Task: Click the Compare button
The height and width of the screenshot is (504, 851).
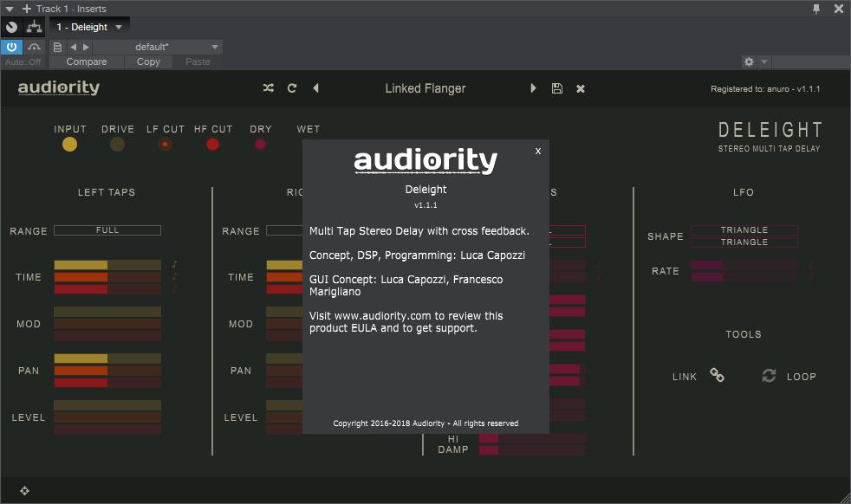Action: tap(87, 61)
